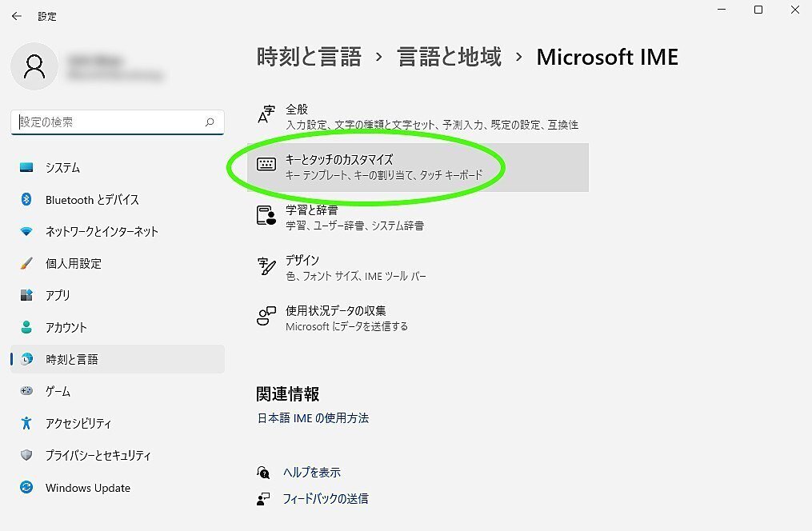Open システム settings category
The width and height of the screenshot is (812, 531).
click(x=118, y=167)
